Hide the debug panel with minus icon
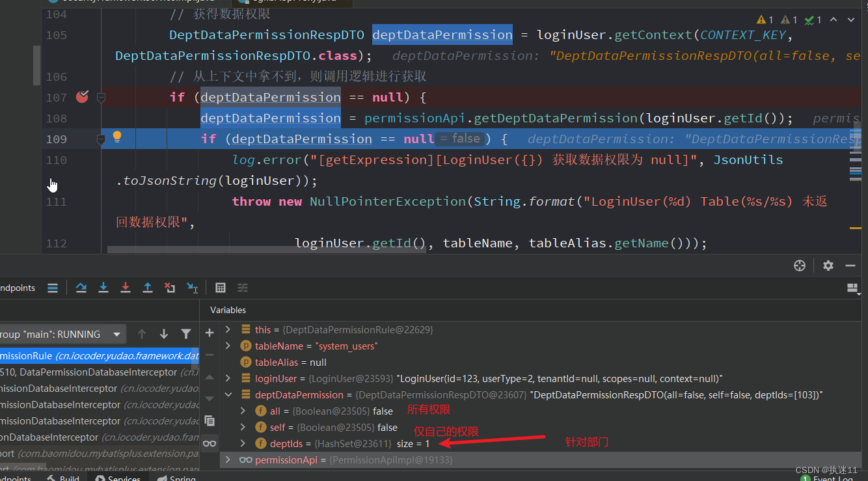The height and width of the screenshot is (481, 868). (x=850, y=265)
